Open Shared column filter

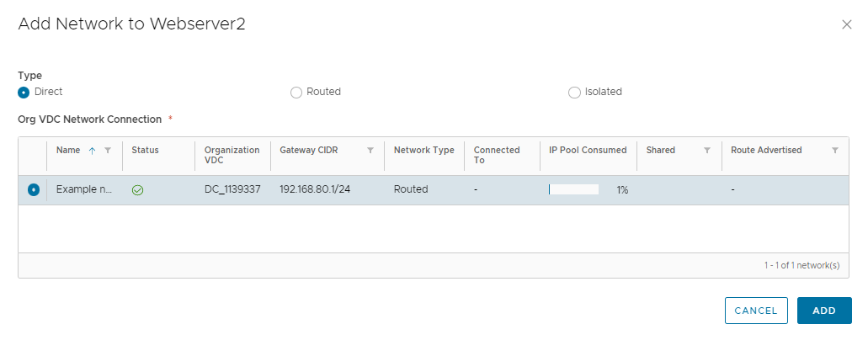[707, 150]
